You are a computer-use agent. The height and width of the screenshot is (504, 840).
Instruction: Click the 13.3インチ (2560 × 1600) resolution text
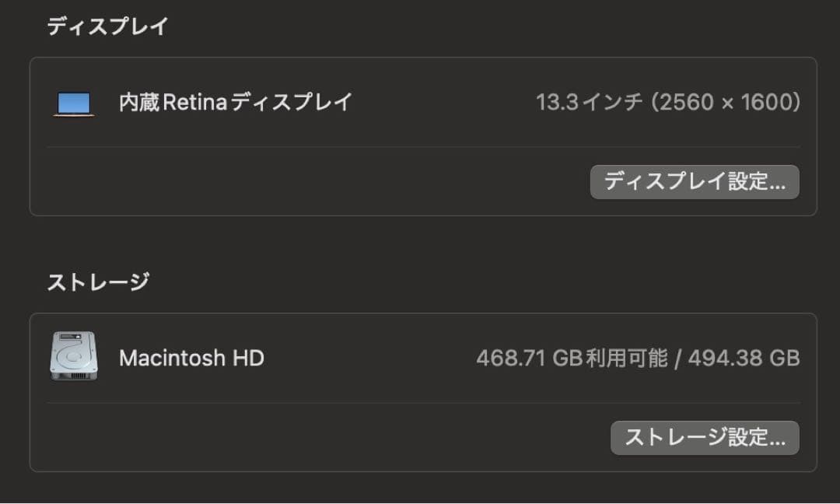tap(667, 102)
